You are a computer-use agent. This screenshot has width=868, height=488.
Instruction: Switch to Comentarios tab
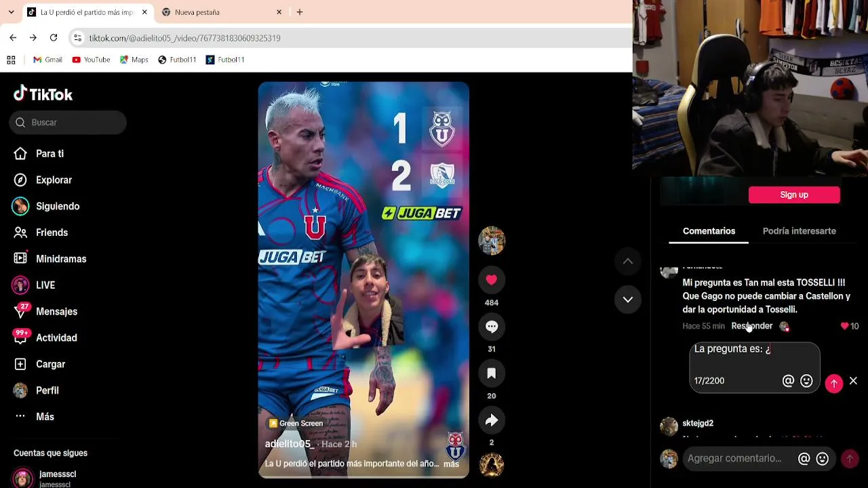click(709, 231)
